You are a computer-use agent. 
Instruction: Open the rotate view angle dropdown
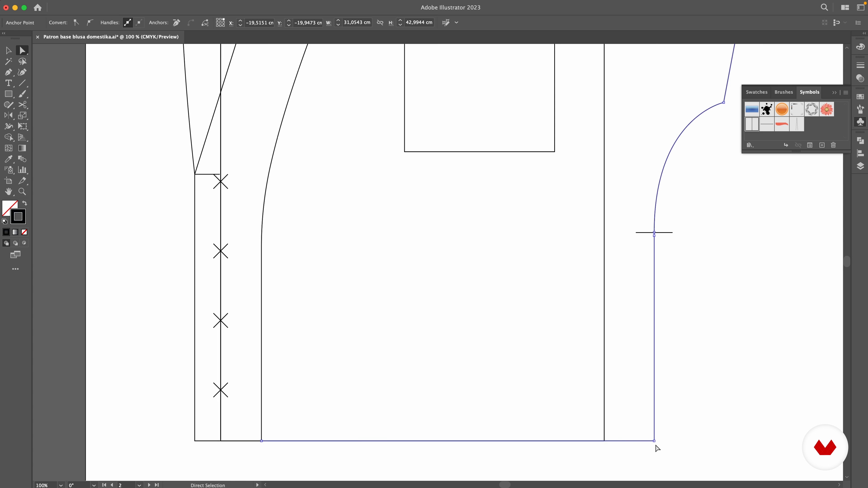(x=94, y=485)
